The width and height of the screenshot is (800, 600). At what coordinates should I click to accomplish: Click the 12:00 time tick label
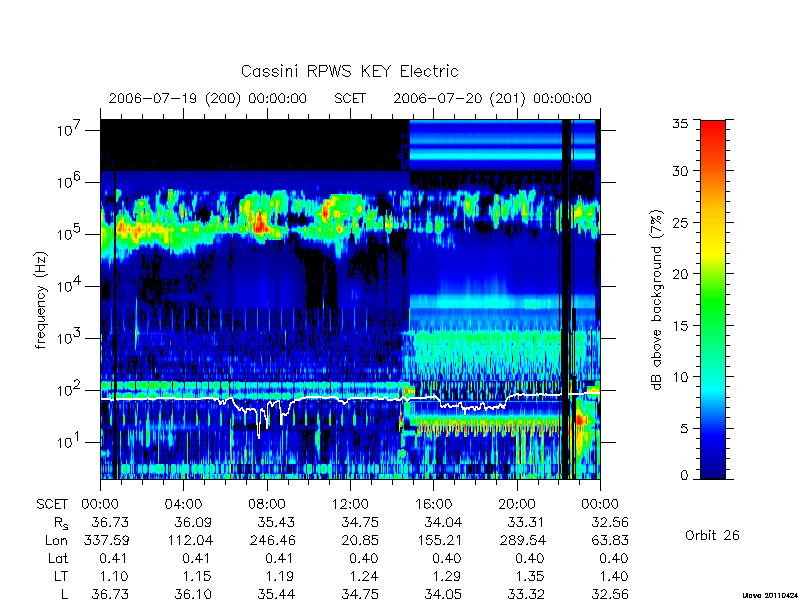tap(350, 505)
